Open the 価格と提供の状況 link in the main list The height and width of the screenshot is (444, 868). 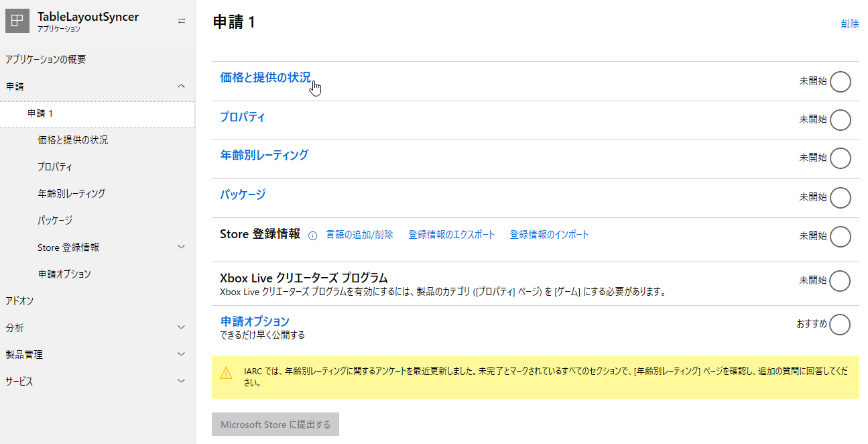click(x=265, y=77)
